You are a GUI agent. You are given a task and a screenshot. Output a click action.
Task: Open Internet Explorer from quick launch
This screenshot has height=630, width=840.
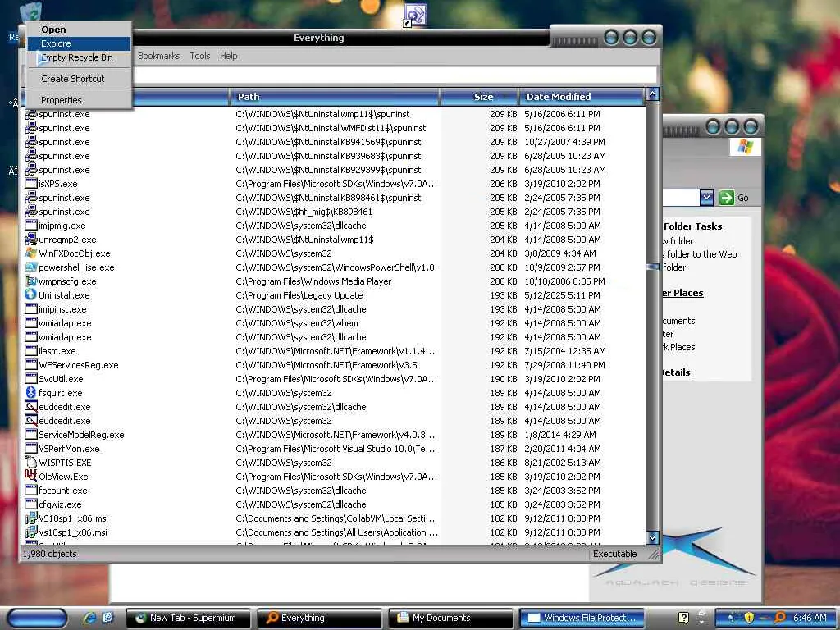90,618
